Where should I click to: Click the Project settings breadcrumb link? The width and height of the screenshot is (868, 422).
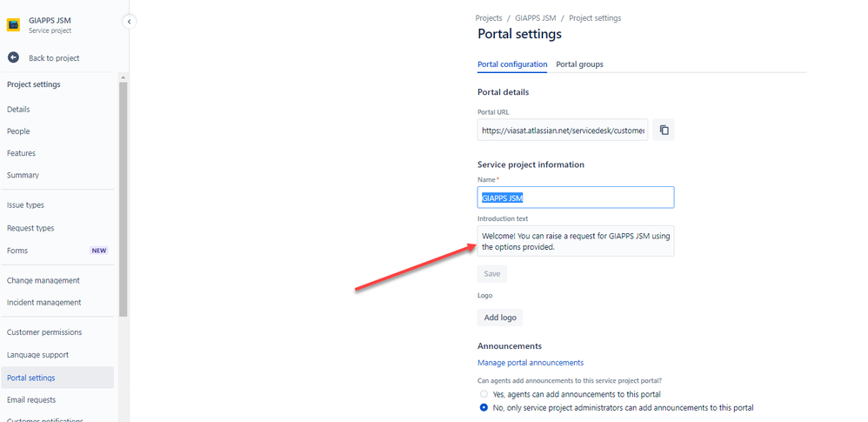(595, 18)
